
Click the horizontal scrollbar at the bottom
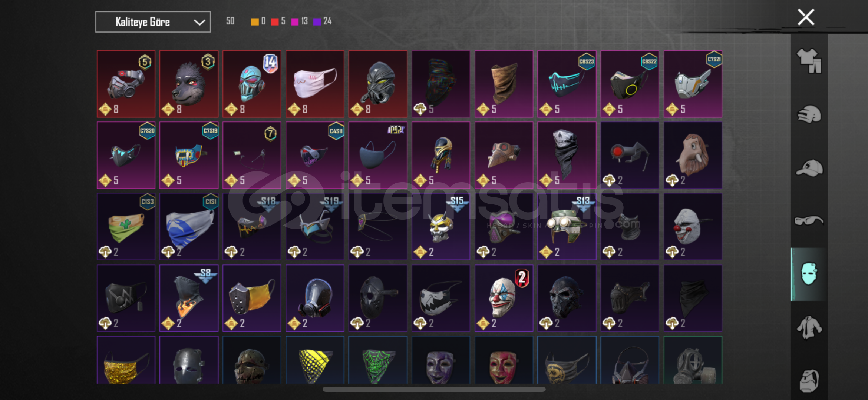(x=434, y=389)
